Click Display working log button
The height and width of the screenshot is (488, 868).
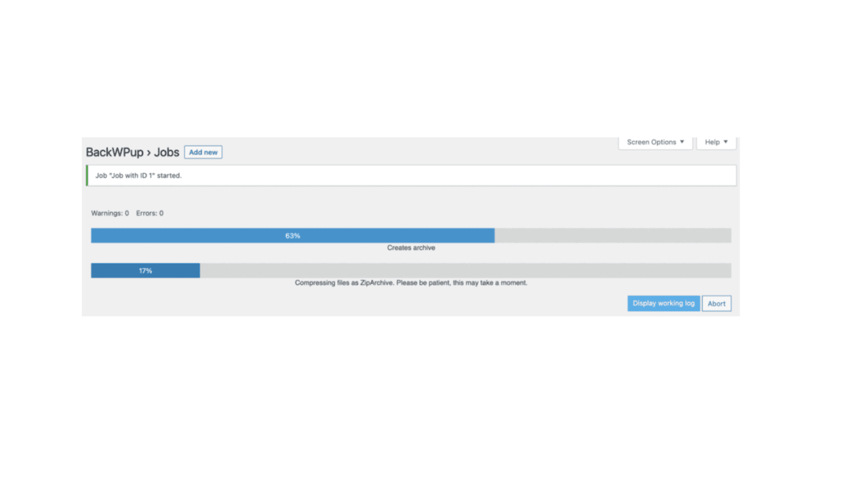coord(663,304)
